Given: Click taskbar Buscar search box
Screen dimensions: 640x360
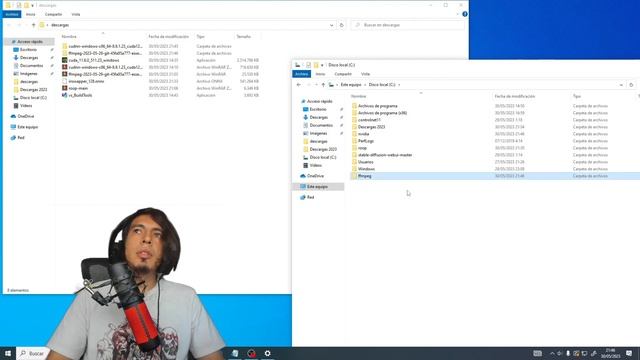Looking at the screenshot, I should pos(33,353).
